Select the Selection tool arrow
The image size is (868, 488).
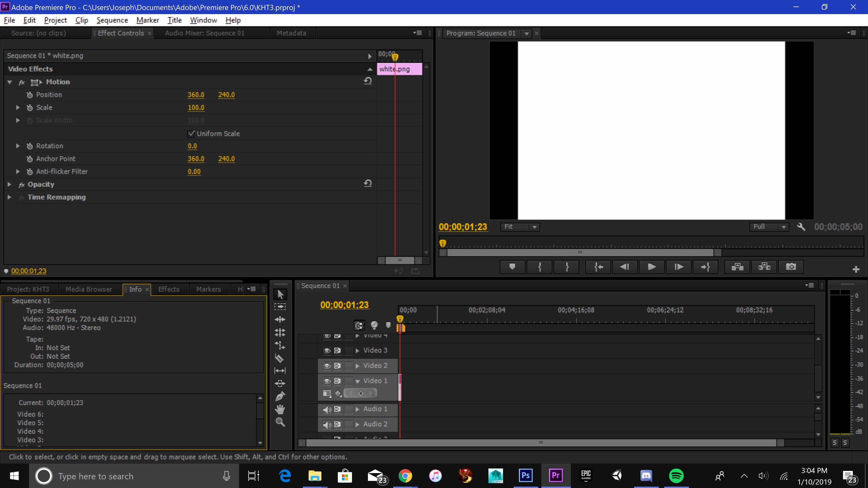coord(280,294)
